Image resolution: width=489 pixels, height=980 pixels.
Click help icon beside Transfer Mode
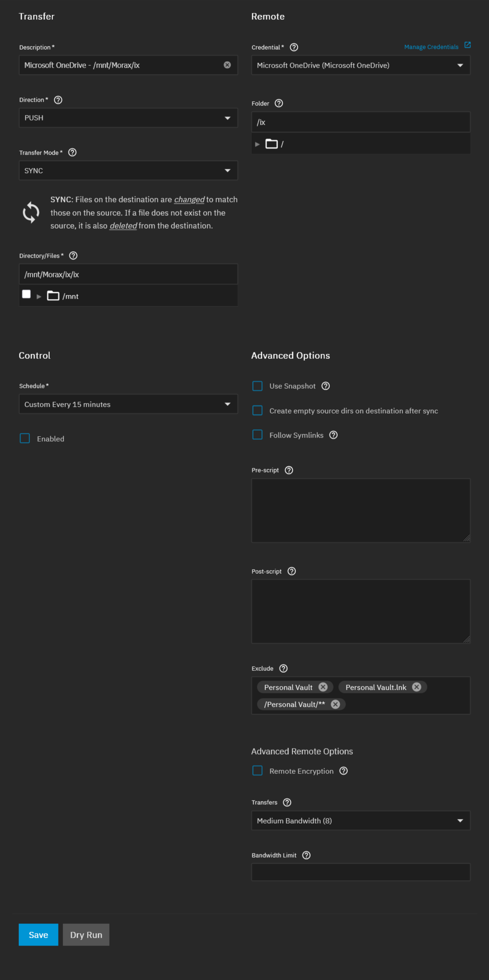[72, 153]
